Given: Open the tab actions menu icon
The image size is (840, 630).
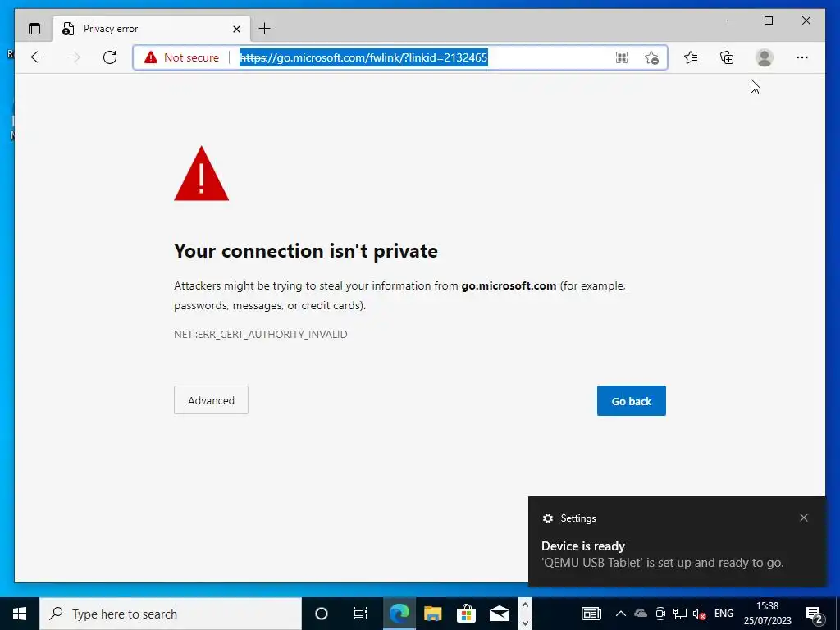Looking at the screenshot, I should [34, 29].
